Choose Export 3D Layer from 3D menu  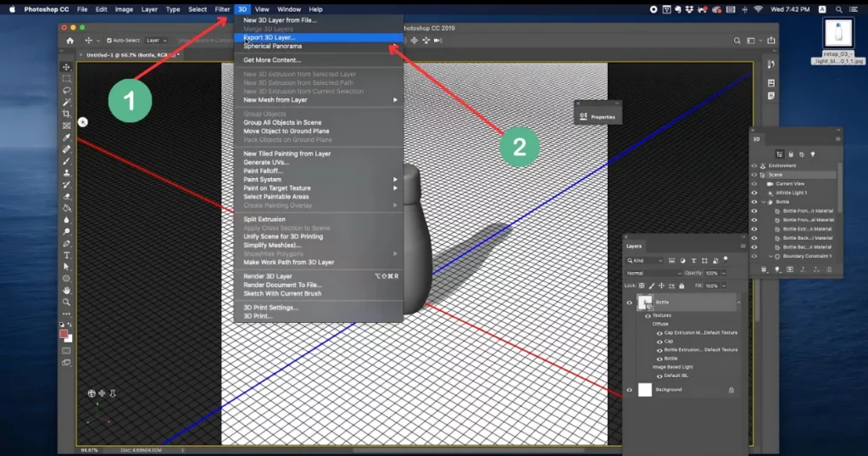click(x=319, y=37)
